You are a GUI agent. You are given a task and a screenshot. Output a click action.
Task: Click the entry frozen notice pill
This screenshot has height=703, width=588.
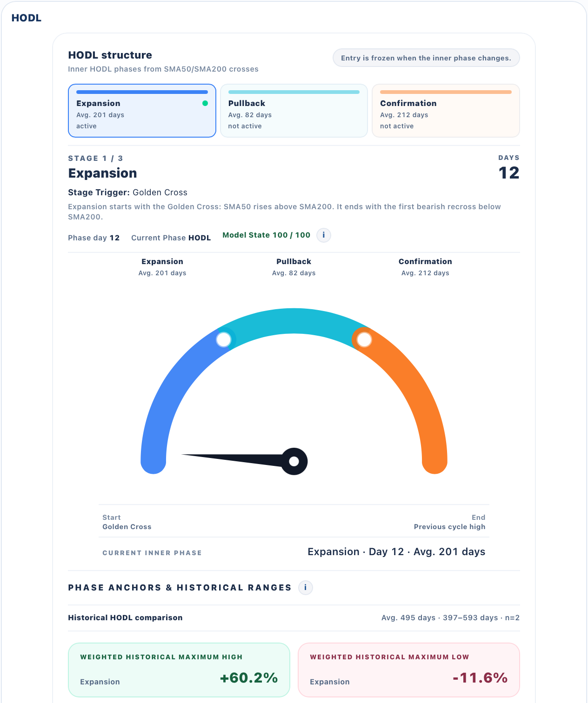[x=426, y=58]
